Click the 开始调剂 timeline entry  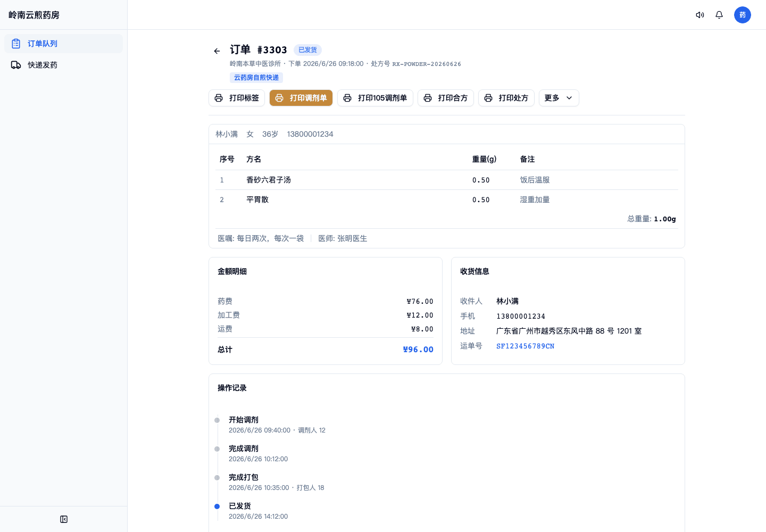pos(277,425)
